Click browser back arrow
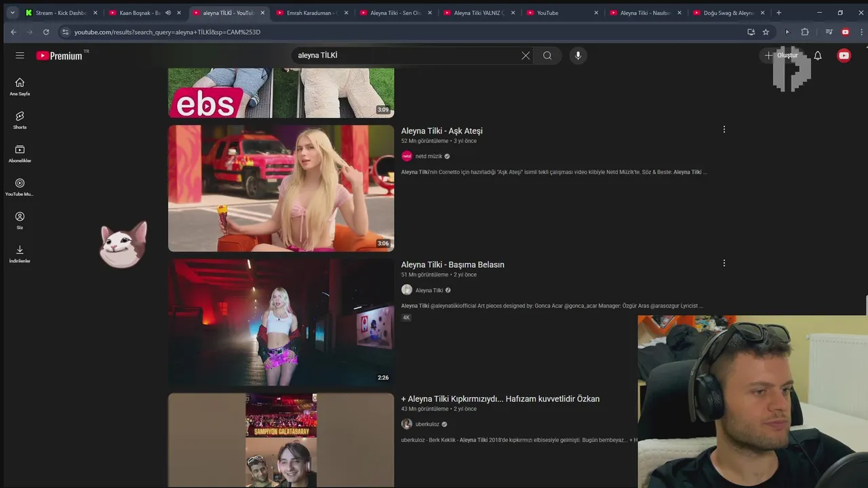This screenshot has height=488, width=868. [14, 32]
